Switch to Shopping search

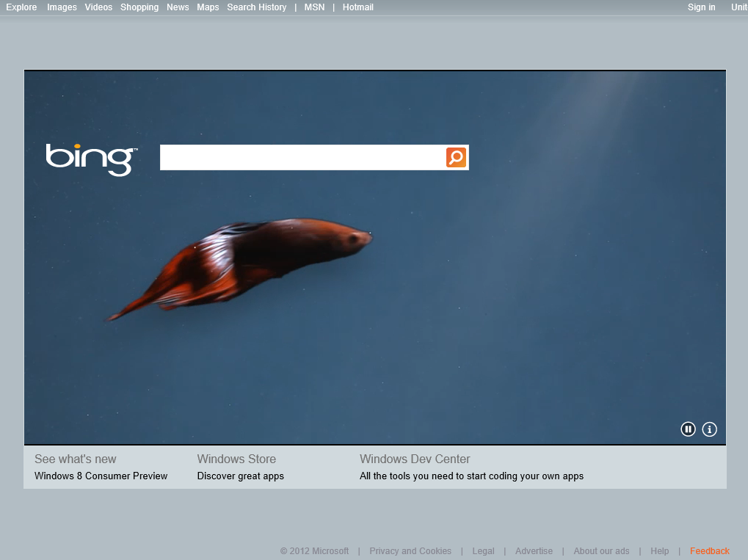139,7
